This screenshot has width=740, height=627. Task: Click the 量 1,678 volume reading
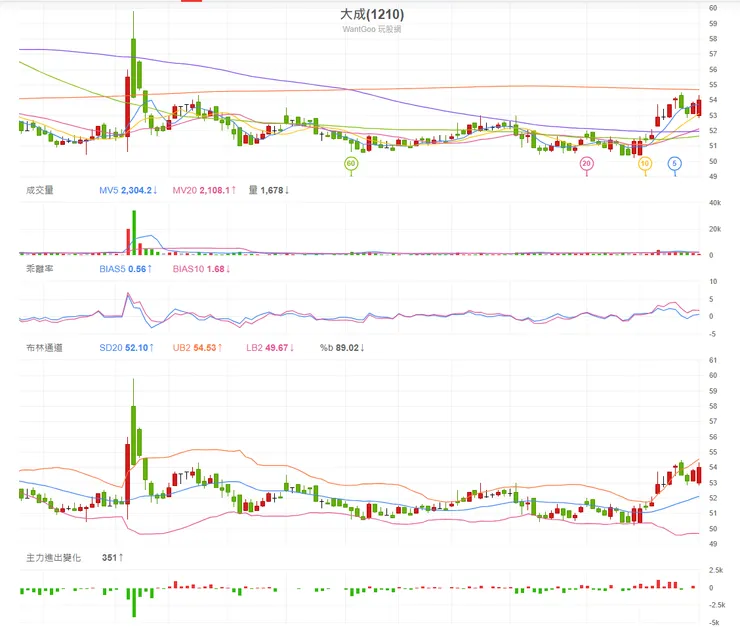269,190
